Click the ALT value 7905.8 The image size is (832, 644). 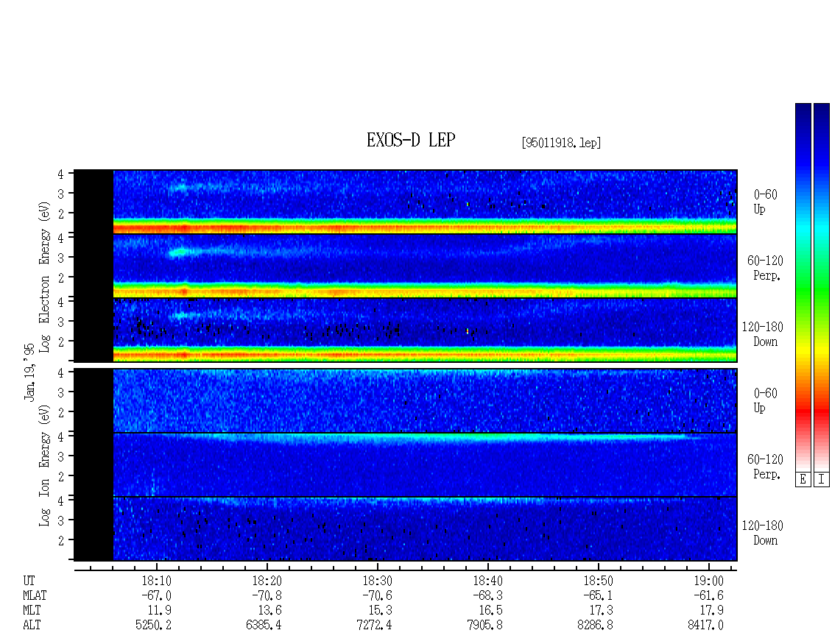[x=484, y=625]
